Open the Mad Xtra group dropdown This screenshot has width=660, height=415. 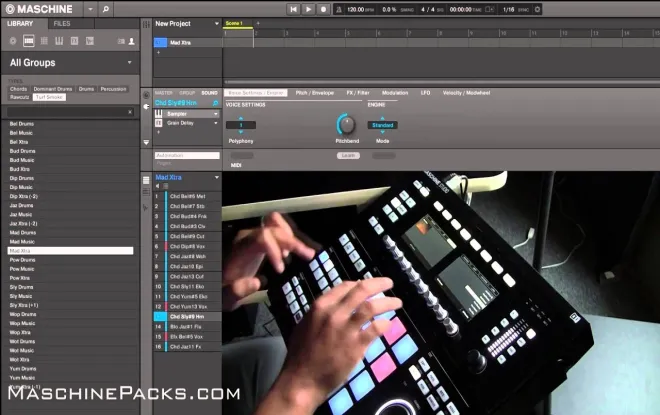tap(217, 177)
